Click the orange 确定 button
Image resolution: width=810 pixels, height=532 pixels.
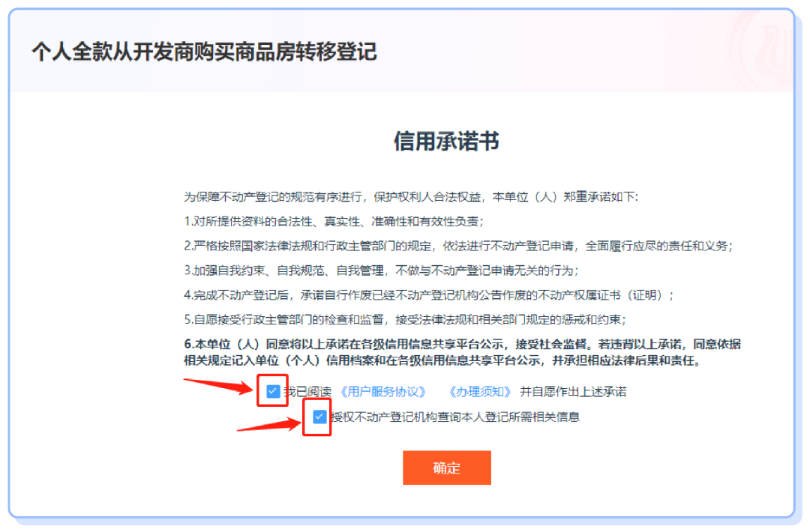[447, 468]
